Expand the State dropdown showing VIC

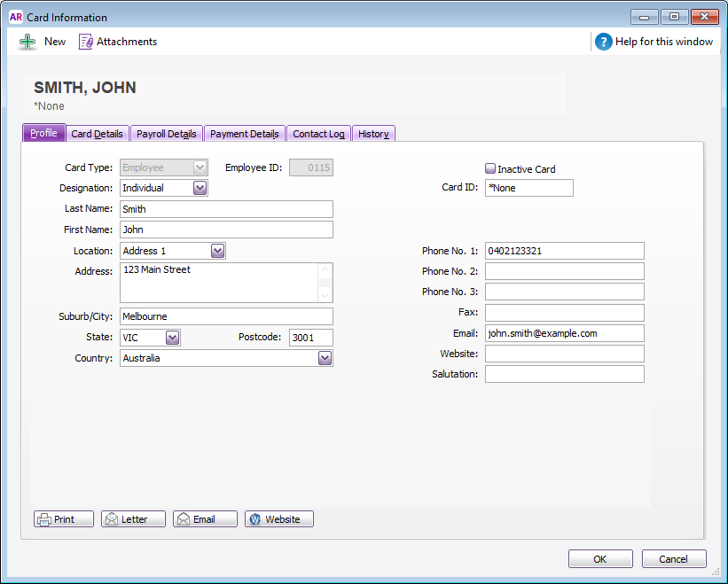[x=172, y=338]
